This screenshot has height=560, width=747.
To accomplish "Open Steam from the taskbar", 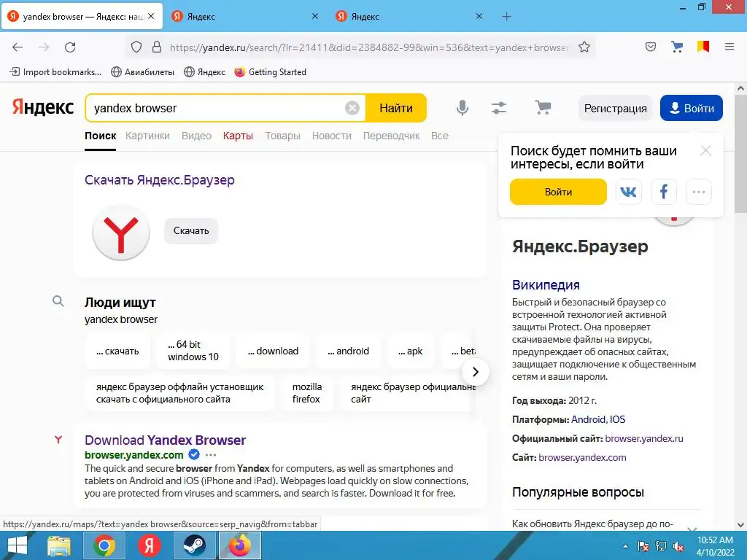I will click(x=194, y=545).
